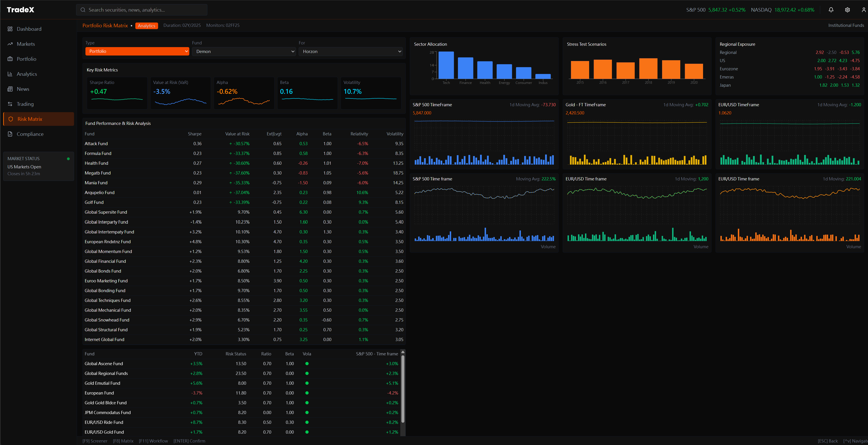Open the Portfolio section icon
Screen dimensions: 868x445
click(x=10, y=58)
